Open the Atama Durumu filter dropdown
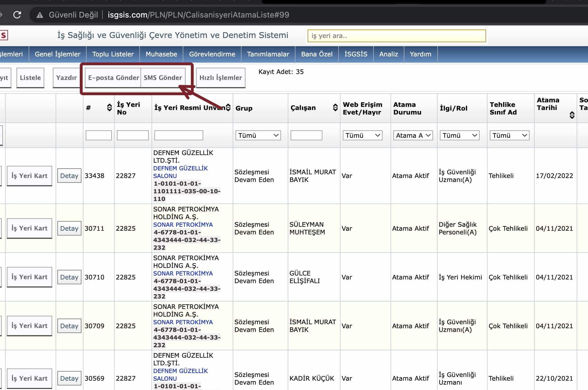Screen dimensions: 588x390 pos(413,135)
